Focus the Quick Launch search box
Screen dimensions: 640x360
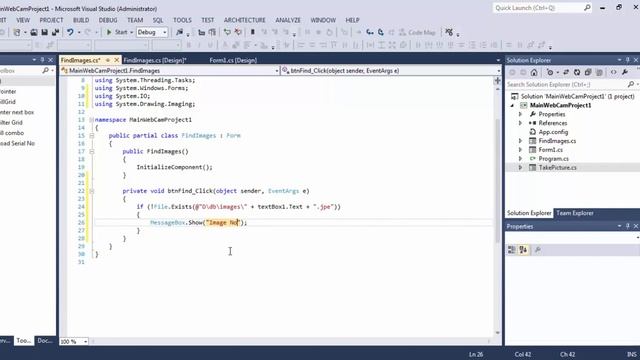[x=542, y=8]
